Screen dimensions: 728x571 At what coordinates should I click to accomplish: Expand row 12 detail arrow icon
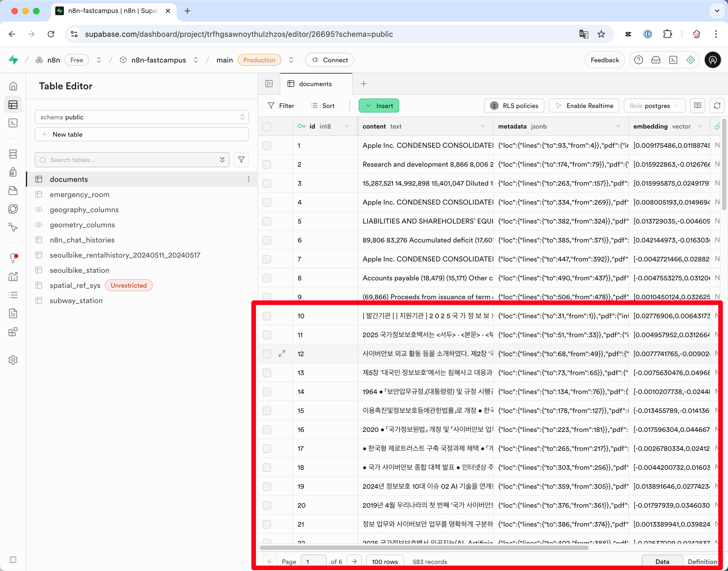[282, 354]
